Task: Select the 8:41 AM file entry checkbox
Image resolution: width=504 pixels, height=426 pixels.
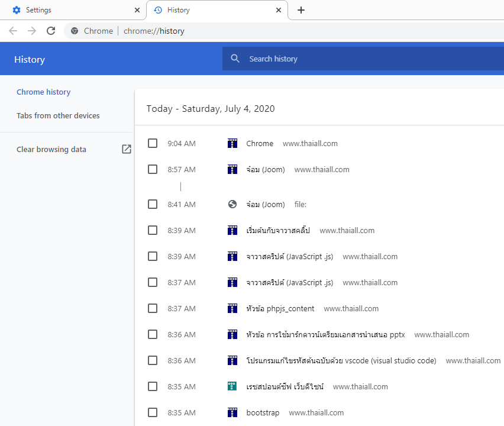Action: coord(153,204)
